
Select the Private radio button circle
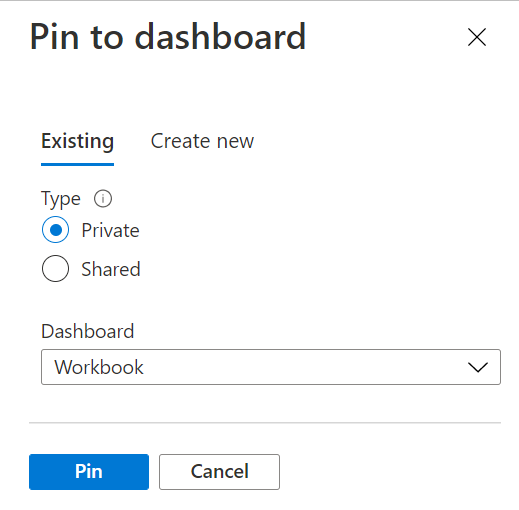55,230
